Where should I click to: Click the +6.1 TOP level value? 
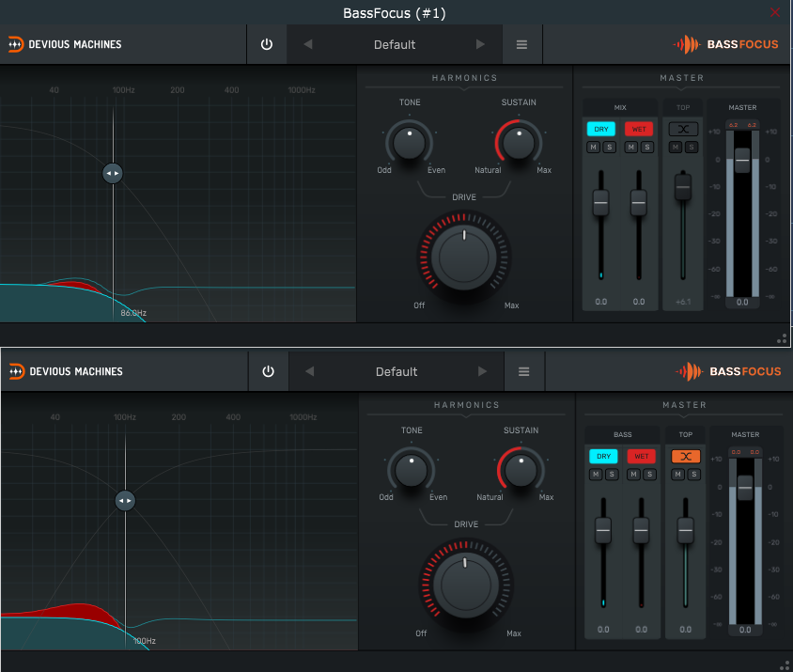coord(683,302)
